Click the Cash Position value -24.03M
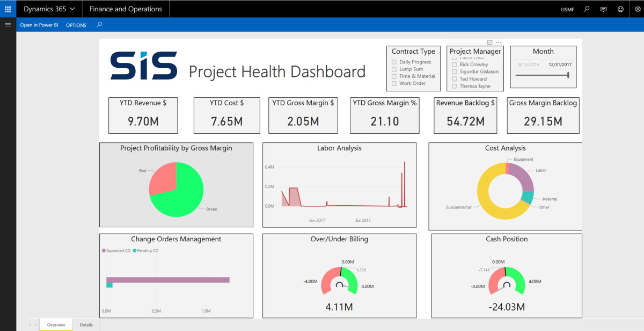This screenshot has height=331, width=644. [x=507, y=307]
